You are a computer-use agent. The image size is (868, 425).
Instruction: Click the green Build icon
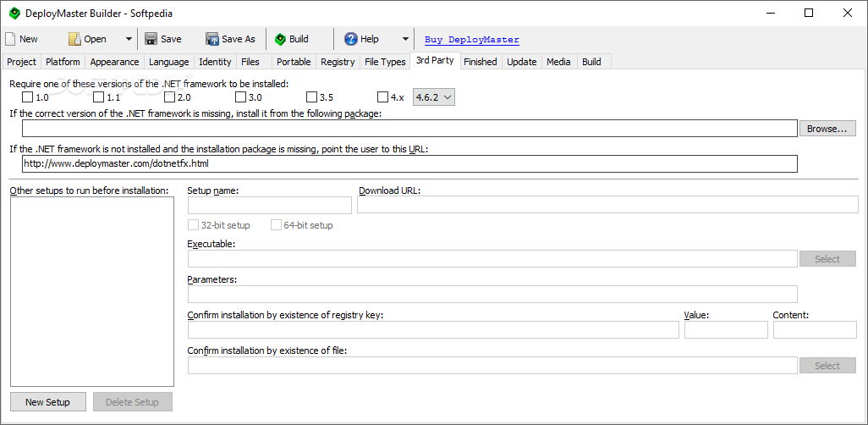(280, 39)
